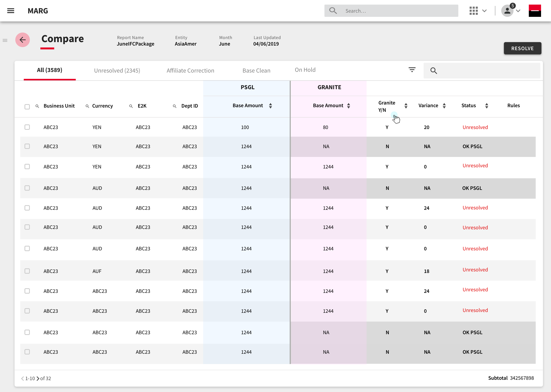Expand the user account dropdown chevron
The width and height of the screenshot is (551, 392).
pyautogui.click(x=518, y=11)
